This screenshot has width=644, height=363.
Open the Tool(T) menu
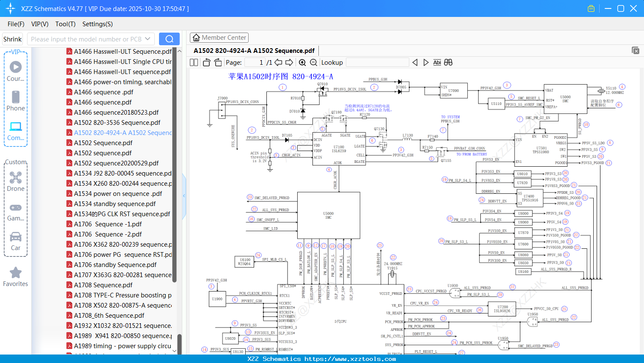click(66, 24)
